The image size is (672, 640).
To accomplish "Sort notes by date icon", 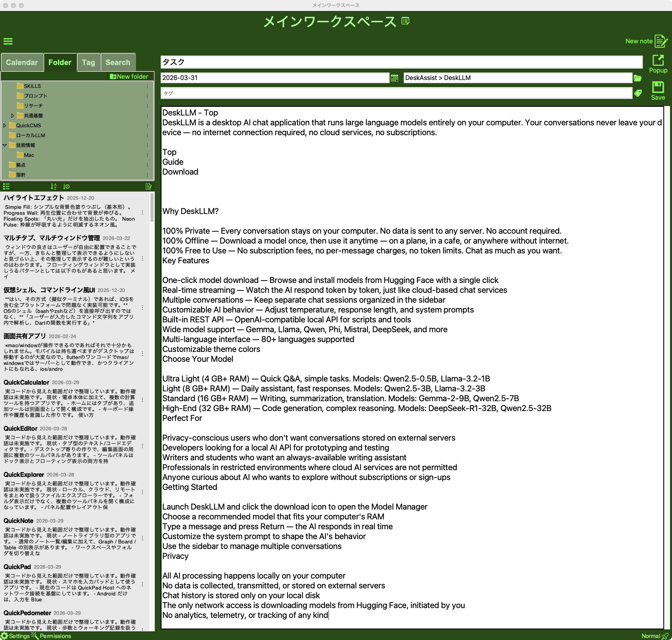I will coord(67,186).
